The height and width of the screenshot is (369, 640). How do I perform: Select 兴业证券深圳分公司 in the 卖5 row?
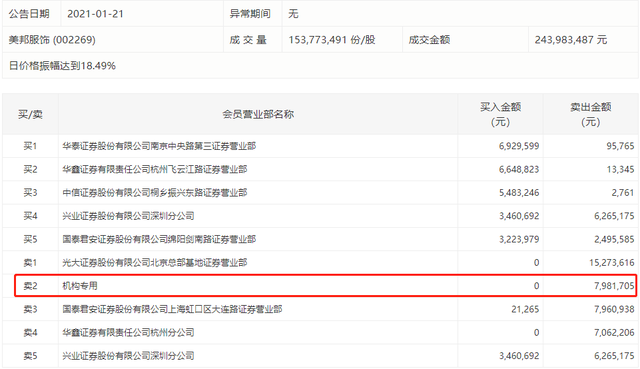click(x=128, y=356)
